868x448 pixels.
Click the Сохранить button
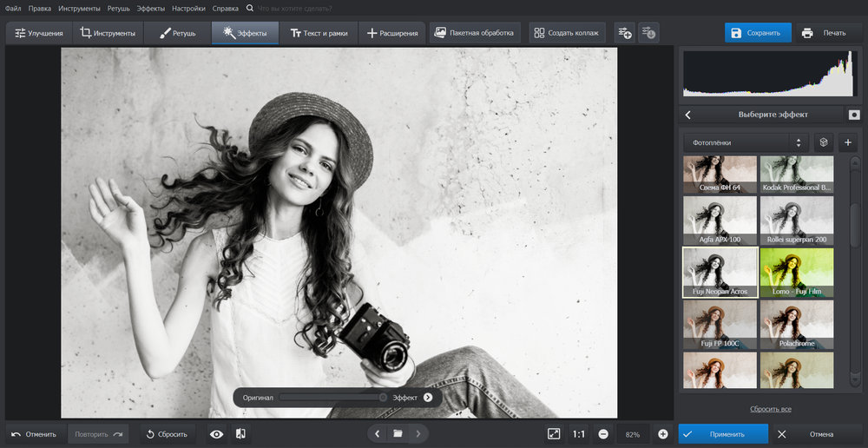point(758,33)
